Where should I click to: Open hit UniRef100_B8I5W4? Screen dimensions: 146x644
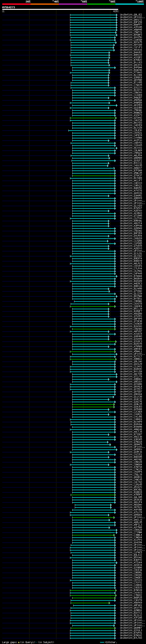[131, 296]
